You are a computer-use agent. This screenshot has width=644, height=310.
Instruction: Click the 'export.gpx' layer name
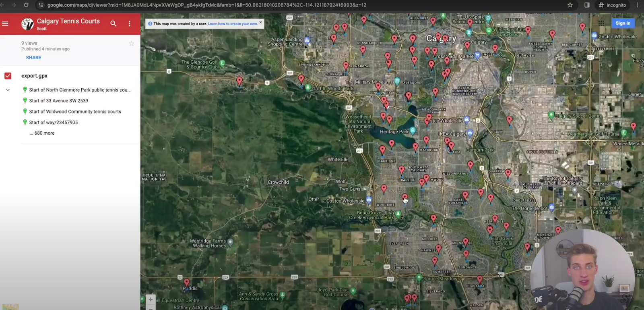tap(34, 76)
